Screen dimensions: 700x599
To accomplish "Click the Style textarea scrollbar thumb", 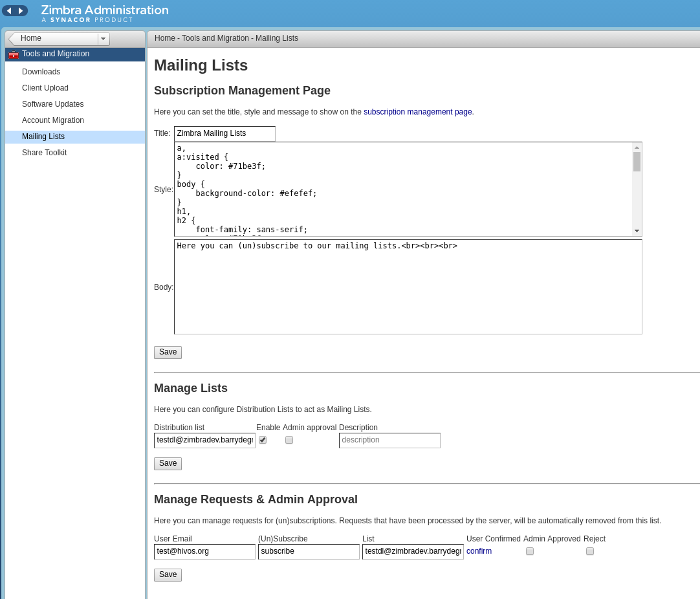I will [x=637, y=162].
